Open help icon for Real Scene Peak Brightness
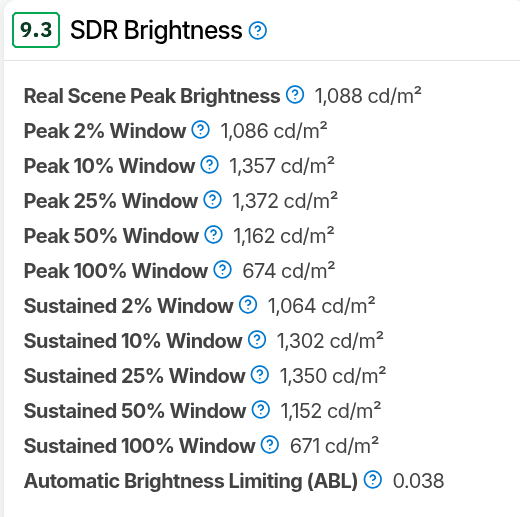Viewport: 520px width, 517px height. 295,95
